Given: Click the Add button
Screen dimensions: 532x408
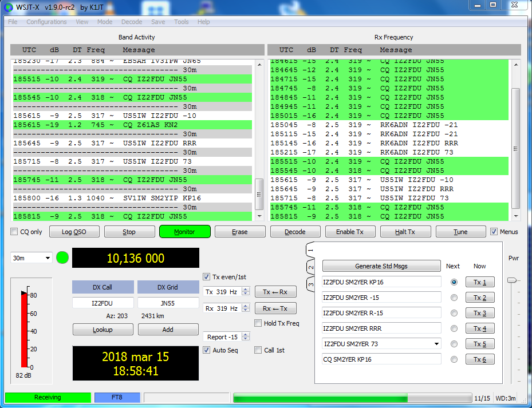Looking at the screenshot, I should click(x=168, y=329).
